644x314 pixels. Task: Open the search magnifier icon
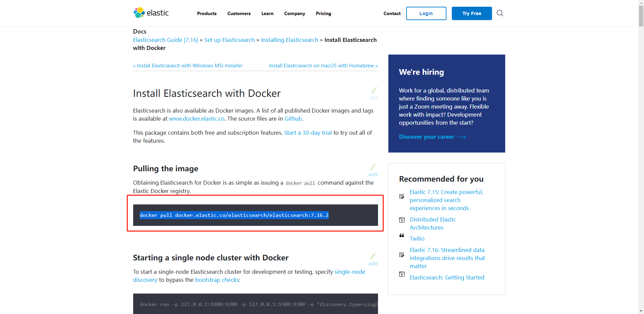click(500, 13)
